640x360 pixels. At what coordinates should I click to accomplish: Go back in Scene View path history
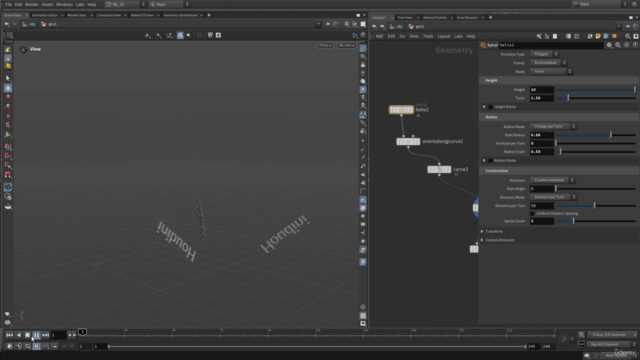7,24
